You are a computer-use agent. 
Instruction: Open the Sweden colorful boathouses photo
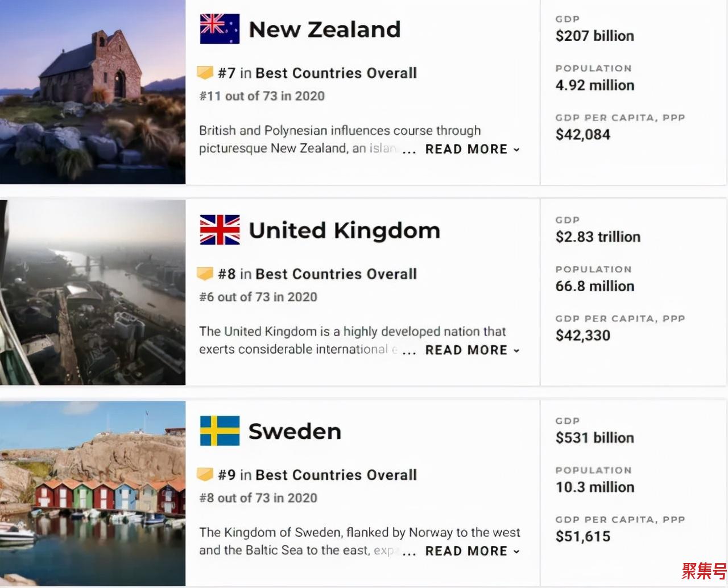[x=93, y=493]
